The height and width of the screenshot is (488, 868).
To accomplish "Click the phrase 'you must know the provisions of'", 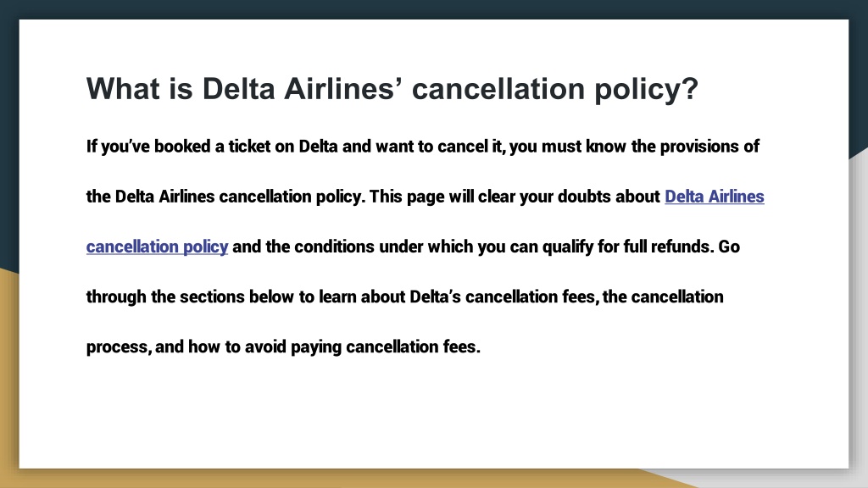I will (634, 147).
